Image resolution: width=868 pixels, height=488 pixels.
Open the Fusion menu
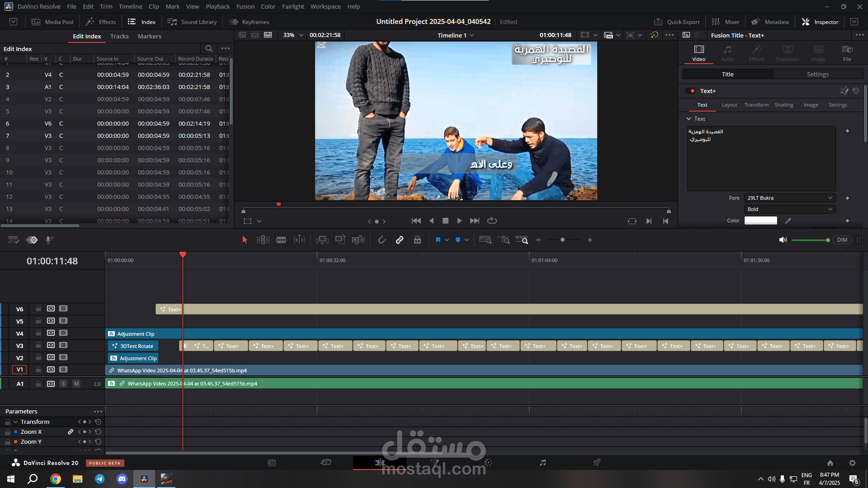[245, 6]
